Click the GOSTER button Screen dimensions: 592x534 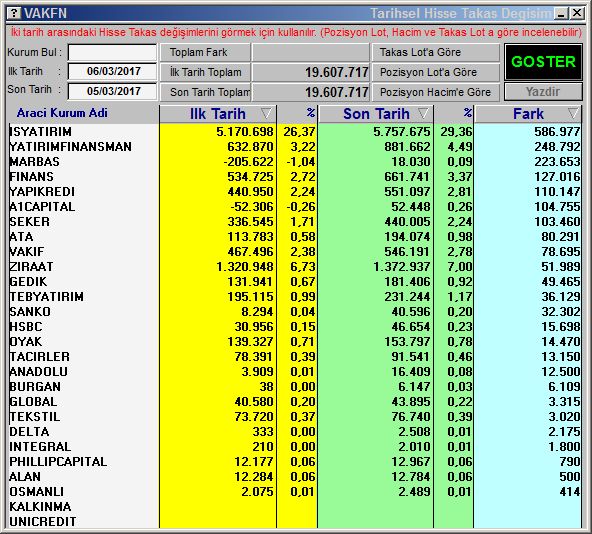pyautogui.click(x=543, y=62)
